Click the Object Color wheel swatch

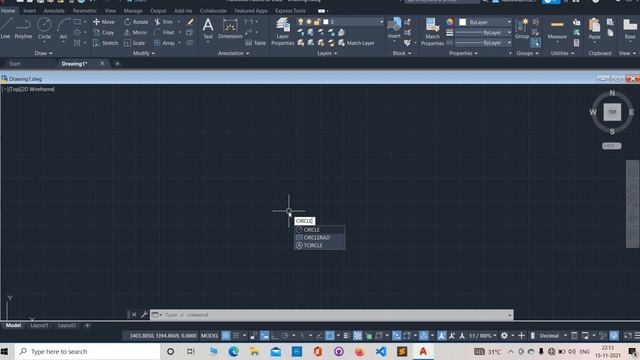pos(450,22)
